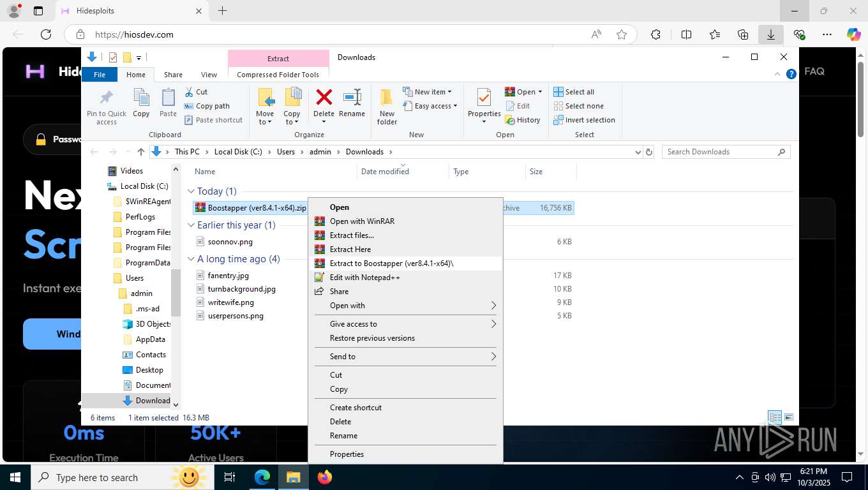Select turnbackground.jpg file

coord(242,289)
